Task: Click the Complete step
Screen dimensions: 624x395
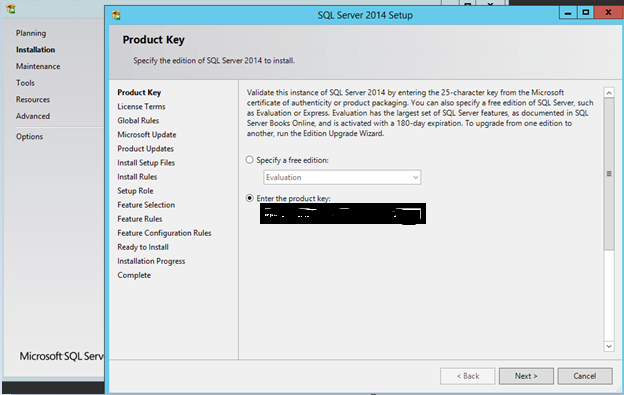Action: [134, 275]
